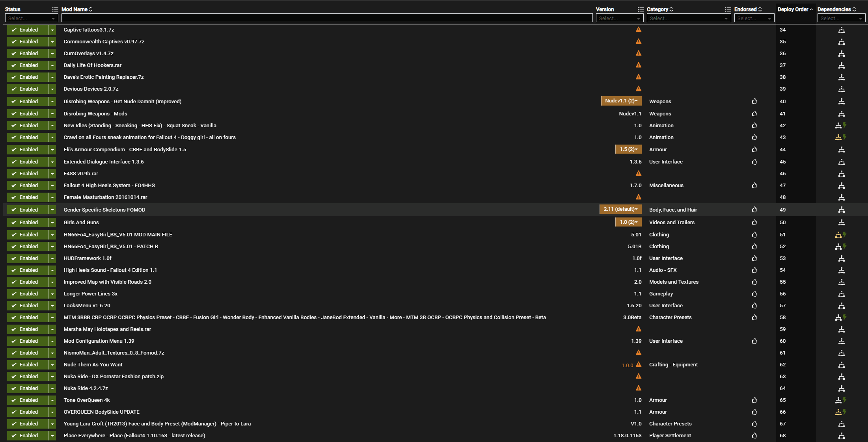Sort the list by Mod Name header
This screenshot has width=868, height=442.
pyautogui.click(x=75, y=9)
